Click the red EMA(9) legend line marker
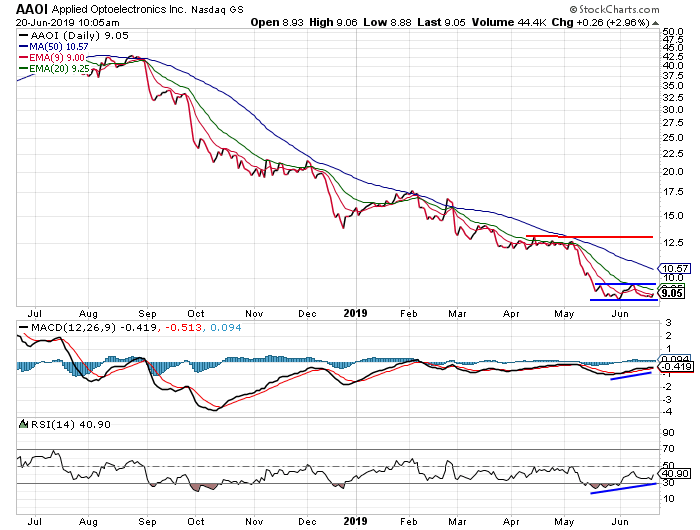Image resolution: width=700 pixels, height=530 pixels. point(23,58)
